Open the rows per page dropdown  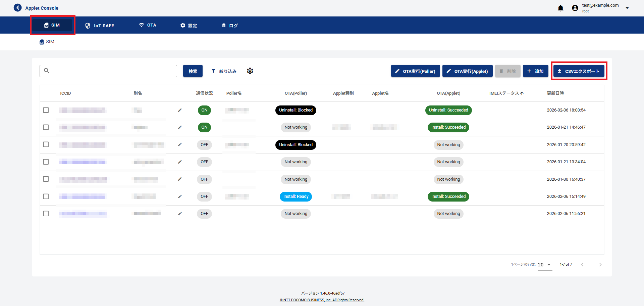pos(545,265)
